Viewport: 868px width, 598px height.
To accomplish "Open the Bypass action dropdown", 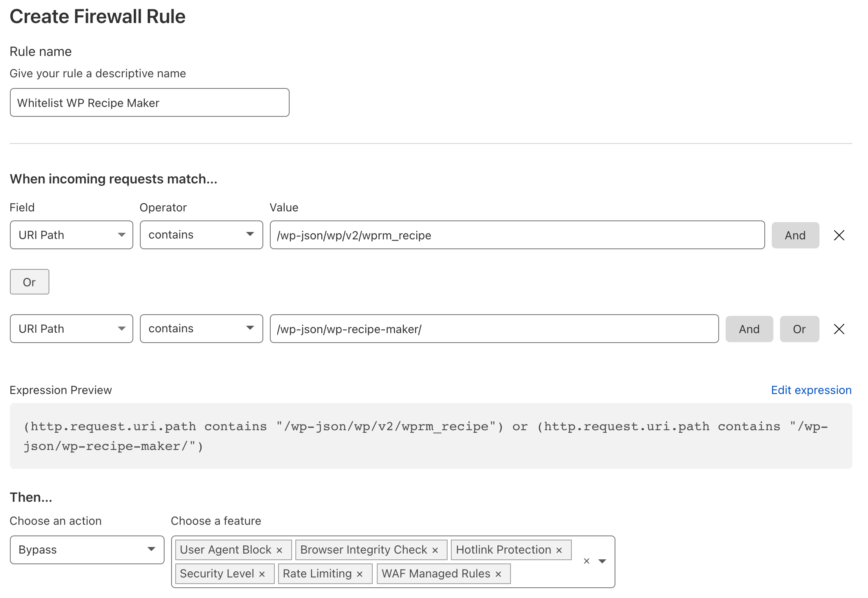I will pos(87,550).
